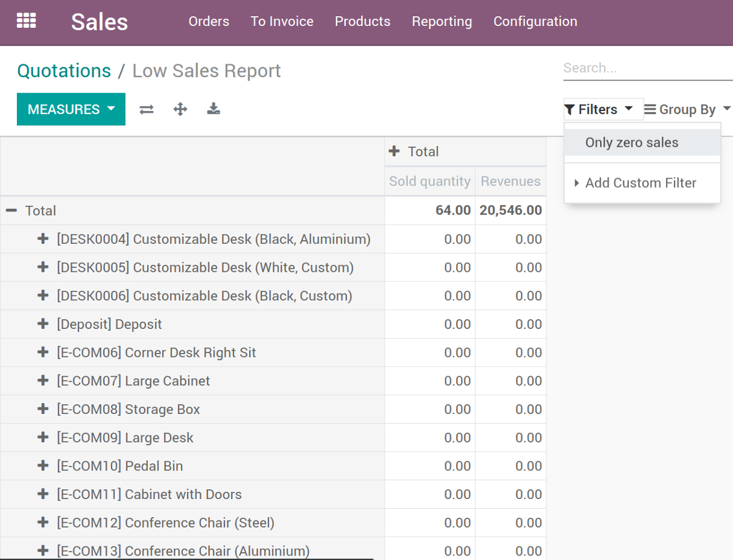The height and width of the screenshot is (560, 733).
Task: Go to Sales app home title
Action: point(100,22)
